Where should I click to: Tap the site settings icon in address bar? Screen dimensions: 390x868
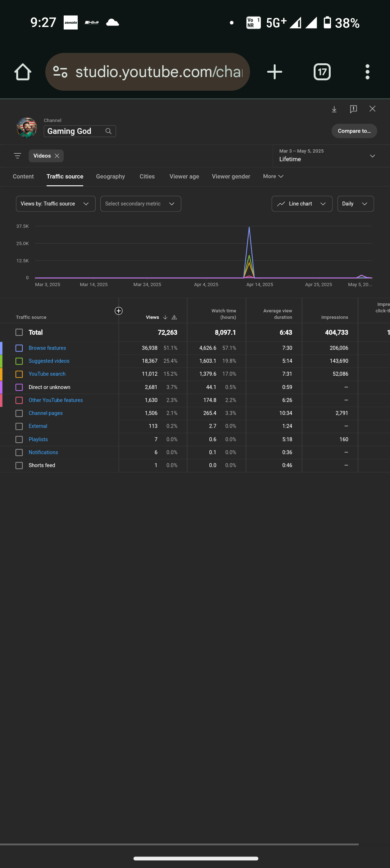[60, 72]
